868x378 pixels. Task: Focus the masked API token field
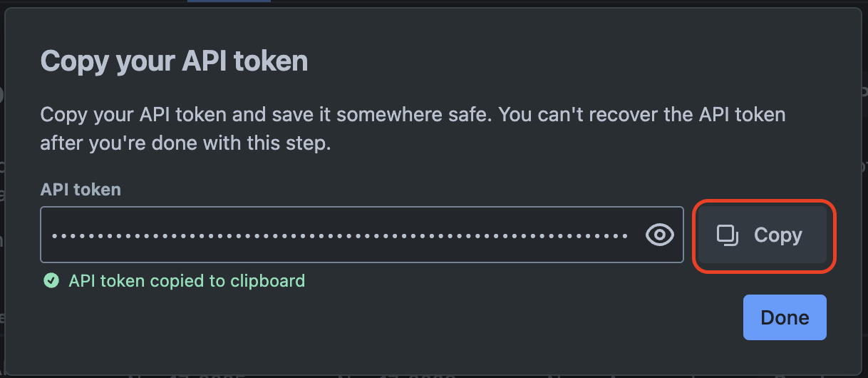tap(341, 235)
